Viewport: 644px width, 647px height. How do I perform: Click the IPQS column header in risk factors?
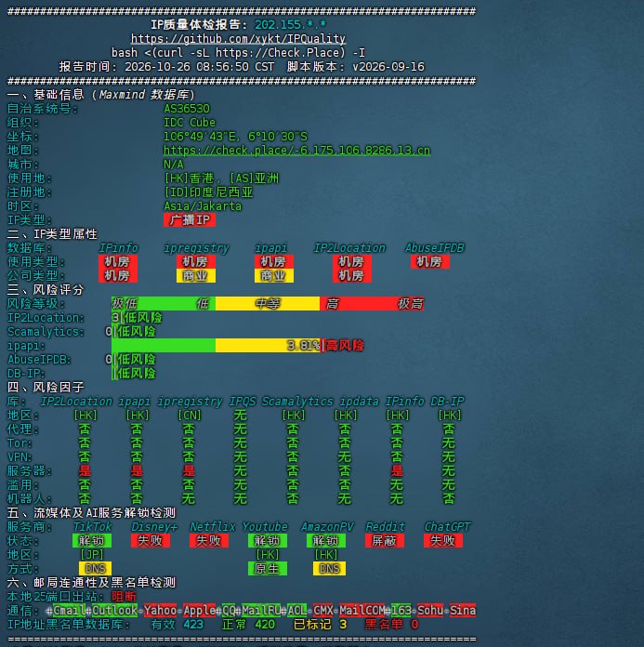243,401
